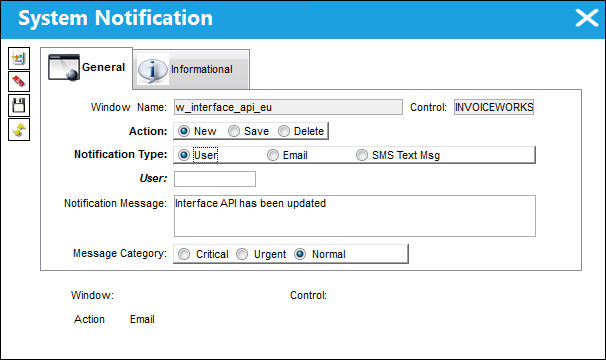Screen dimensions: 606x360
Task: Click the Notification Message: label
Action: [115, 203]
